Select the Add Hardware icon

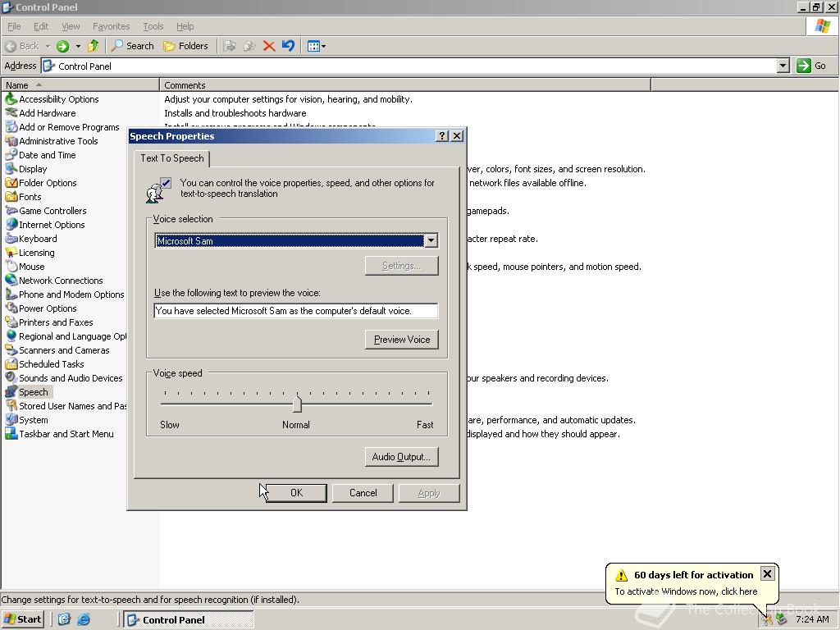click(11, 113)
